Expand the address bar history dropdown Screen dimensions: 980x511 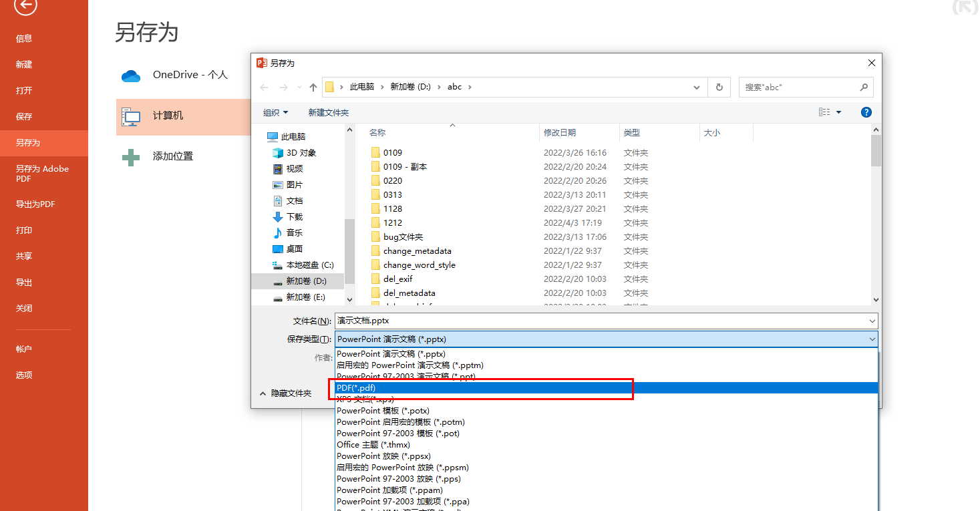tap(697, 88)
